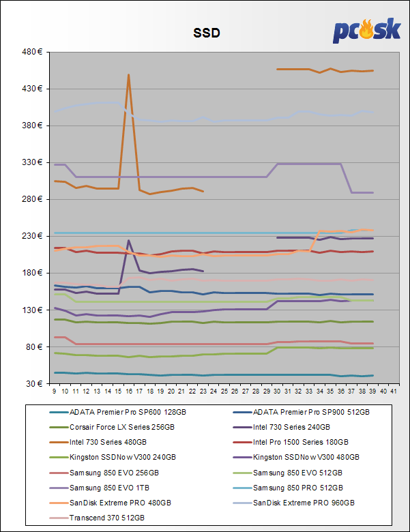Select Corsair Force LX Series 256GB legend entry
This screenshot has width=410, height=532.
[112, 427]
